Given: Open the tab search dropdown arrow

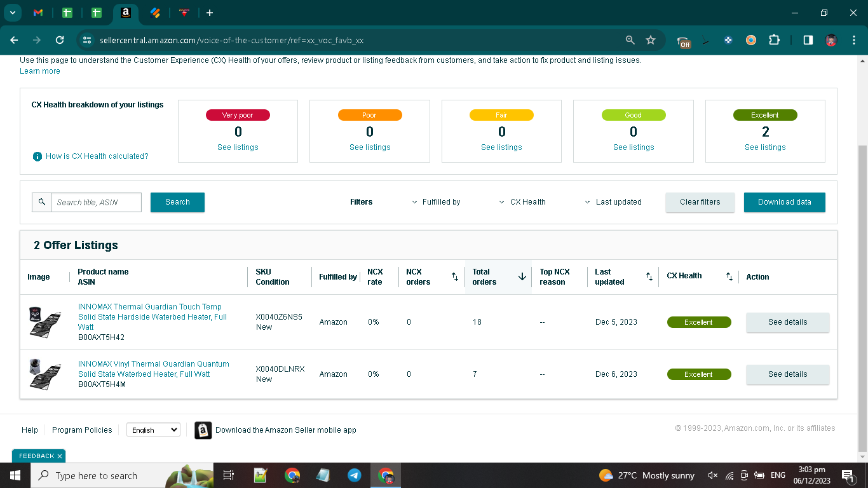Looking at the screenshot, I should click(12, 13).
